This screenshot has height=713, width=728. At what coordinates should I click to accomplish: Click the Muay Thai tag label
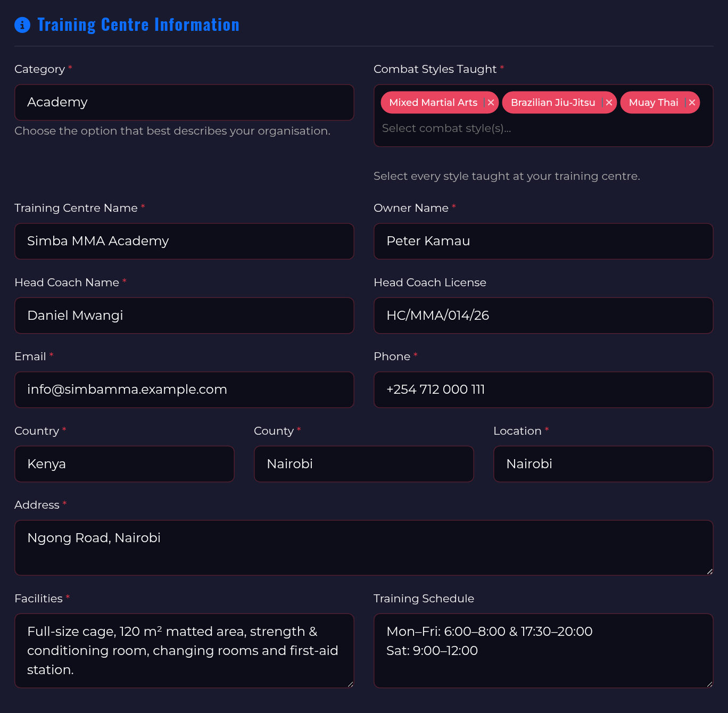click(x=653, y=103)
